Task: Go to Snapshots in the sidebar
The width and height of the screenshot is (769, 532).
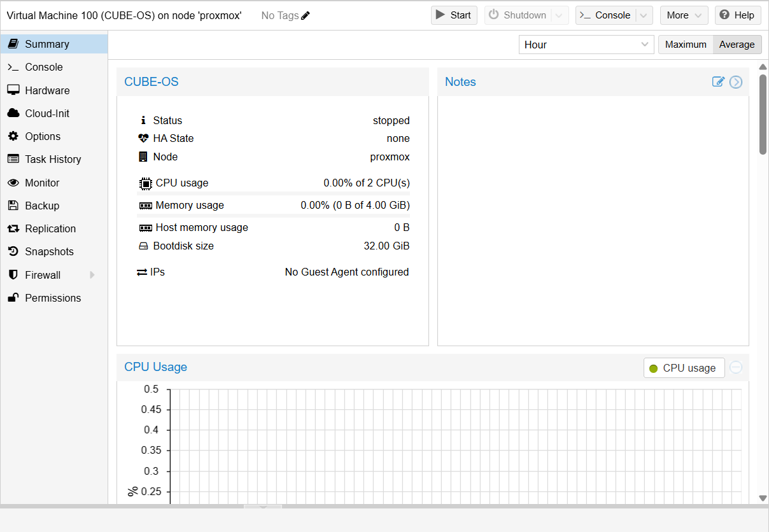Action: point(49,251)
